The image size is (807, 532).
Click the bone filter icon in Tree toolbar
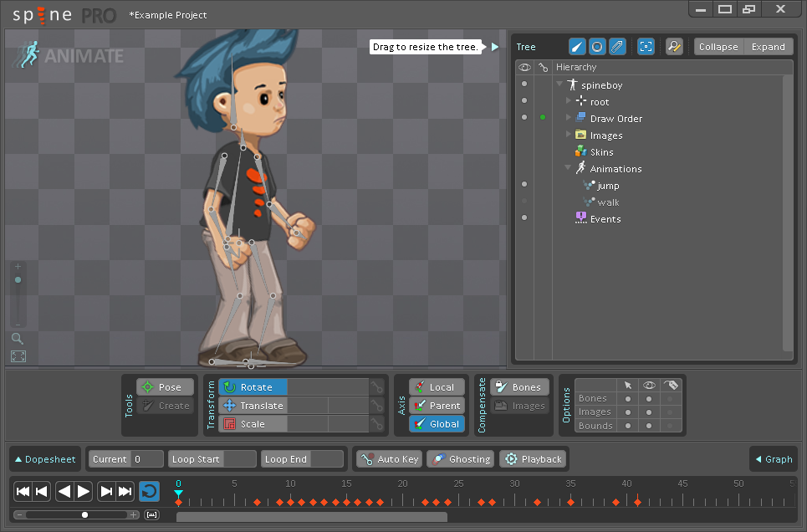[577, 47]
